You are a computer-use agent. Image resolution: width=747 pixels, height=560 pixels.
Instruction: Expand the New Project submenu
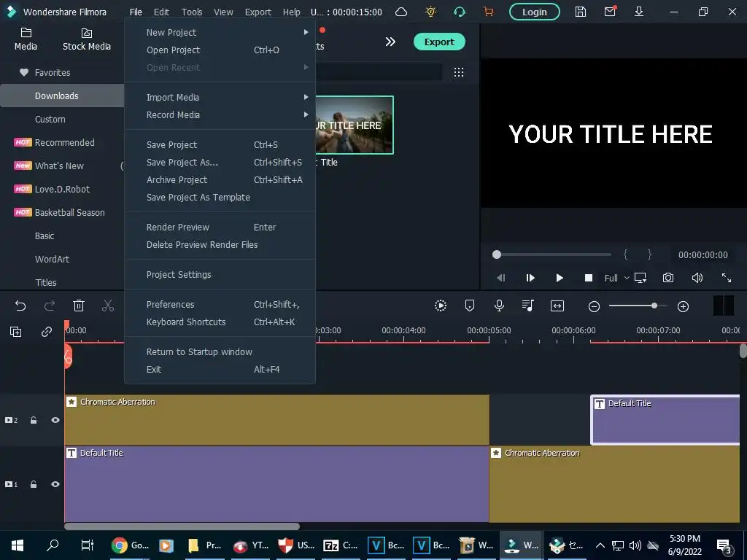[220, 32]
